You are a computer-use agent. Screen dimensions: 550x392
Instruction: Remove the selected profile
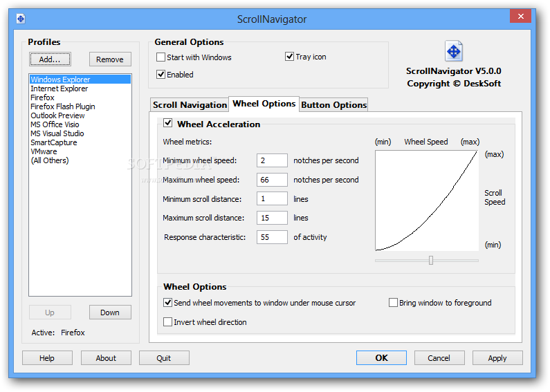[x=110, y=59]
